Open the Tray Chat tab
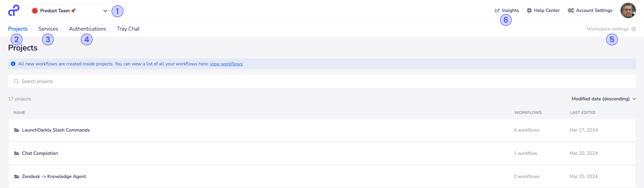The width and height of the screenshot is (644, 188). pyautogui.click(x=128, y=29)
